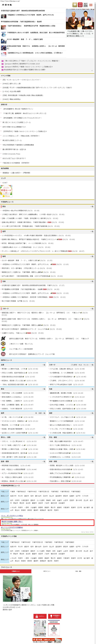Open the 電子新聞 header icon
This screenshot has height=644, width=96.
tap(86, 5)
